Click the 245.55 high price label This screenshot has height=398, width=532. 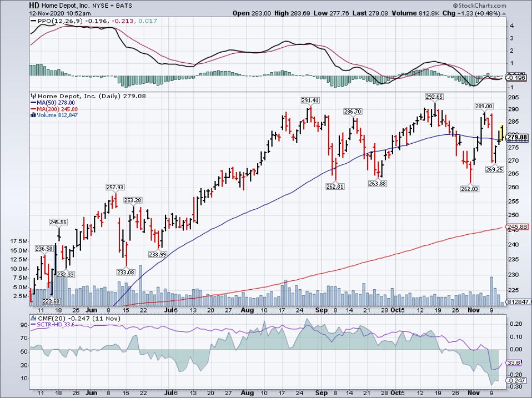[58, 223]
